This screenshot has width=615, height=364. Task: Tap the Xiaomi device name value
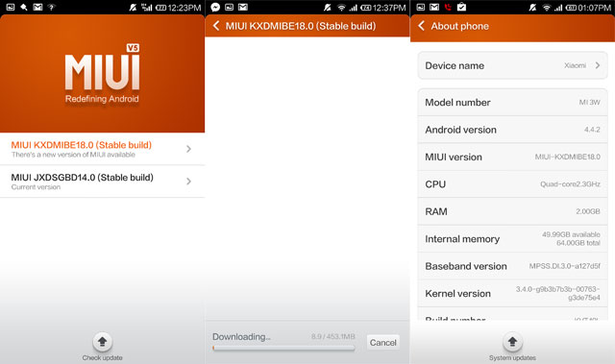click(x=575, y=65)
